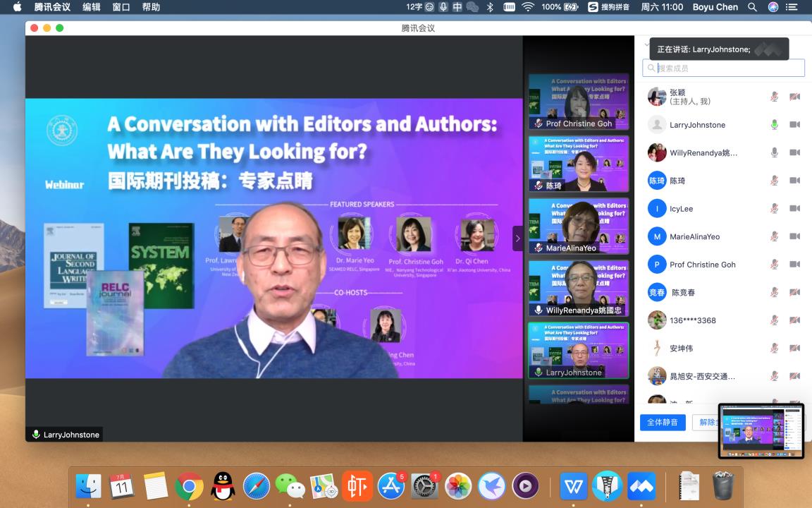Click WillyRenandya's microphone icon in member list
The image size is (812, 508).
point(774,152)
